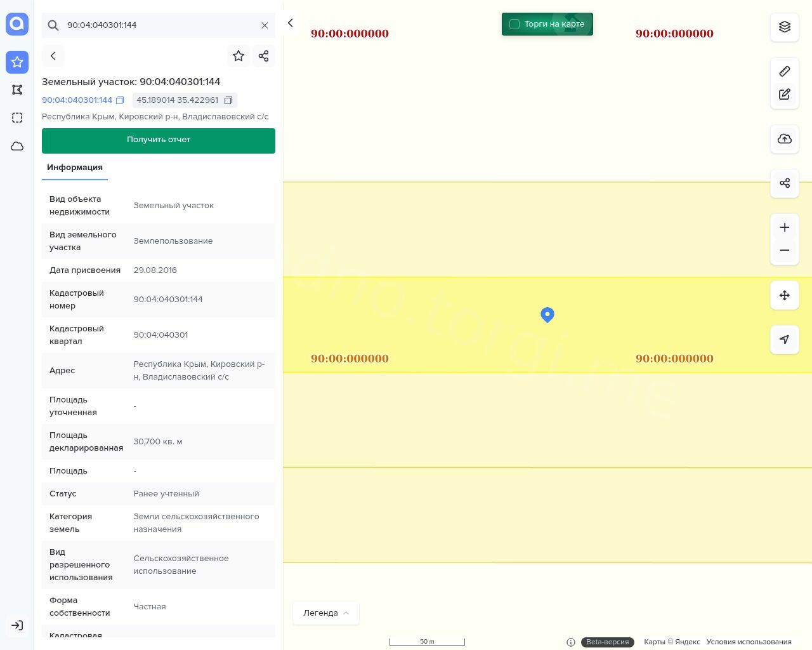Click the cloud upload icon on map
Screen dimensions: 812x650
coord(785,139)
